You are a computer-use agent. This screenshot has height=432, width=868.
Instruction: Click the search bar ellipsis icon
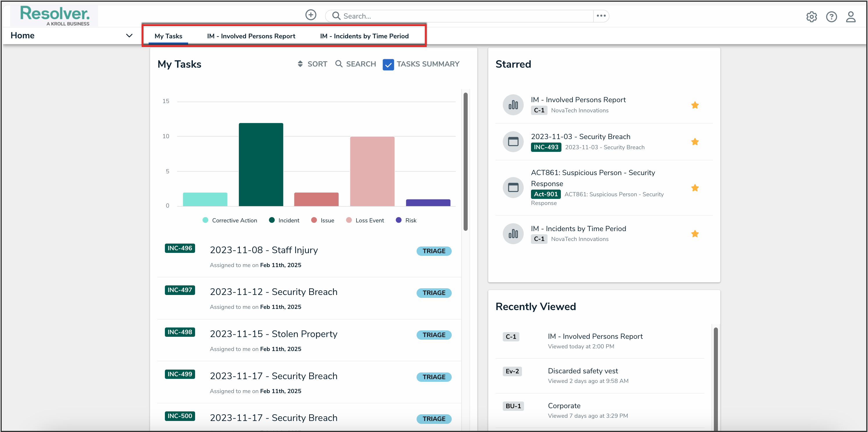click(x=601, y=15)
